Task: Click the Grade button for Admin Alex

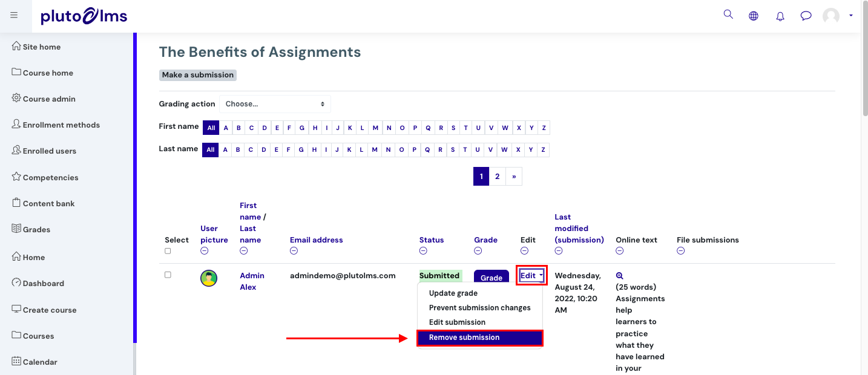Action: coord(492,278)
